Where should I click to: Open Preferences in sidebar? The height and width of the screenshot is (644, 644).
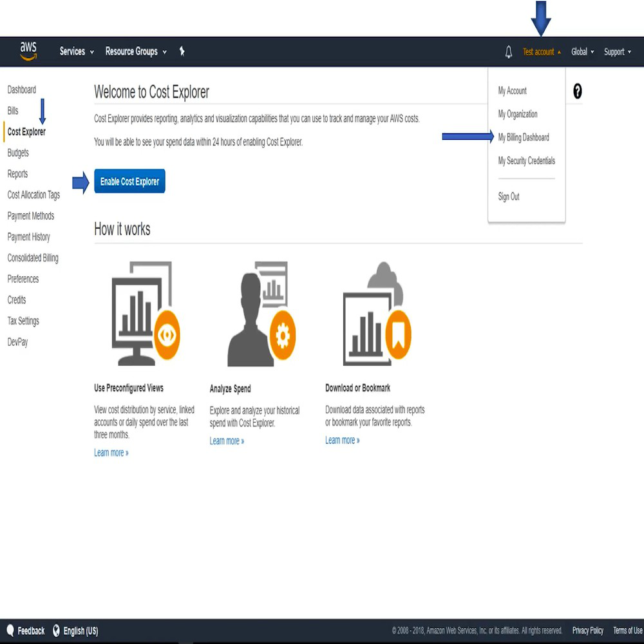tap(23, 279)
